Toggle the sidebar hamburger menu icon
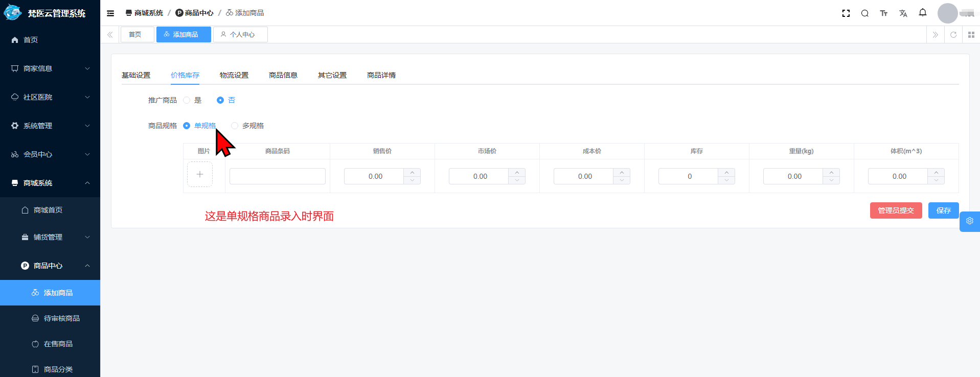The image size is (980, 377). (x=110, y=13)
